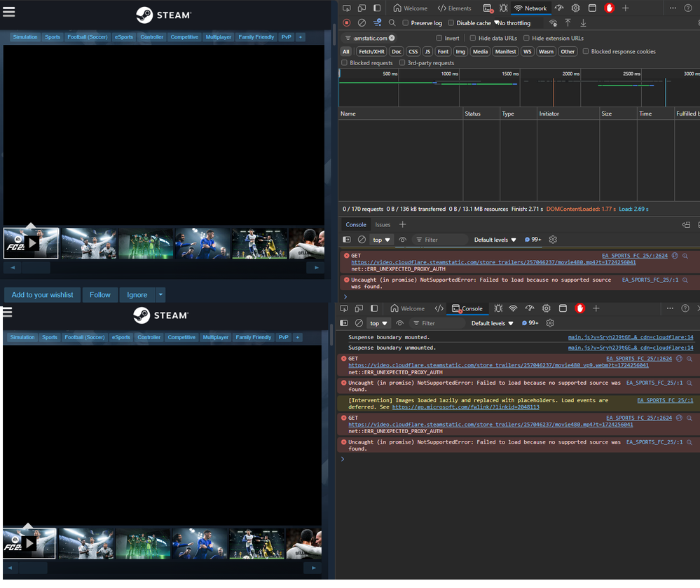Open movie480.mp4 link in upper console

[493, 263]
